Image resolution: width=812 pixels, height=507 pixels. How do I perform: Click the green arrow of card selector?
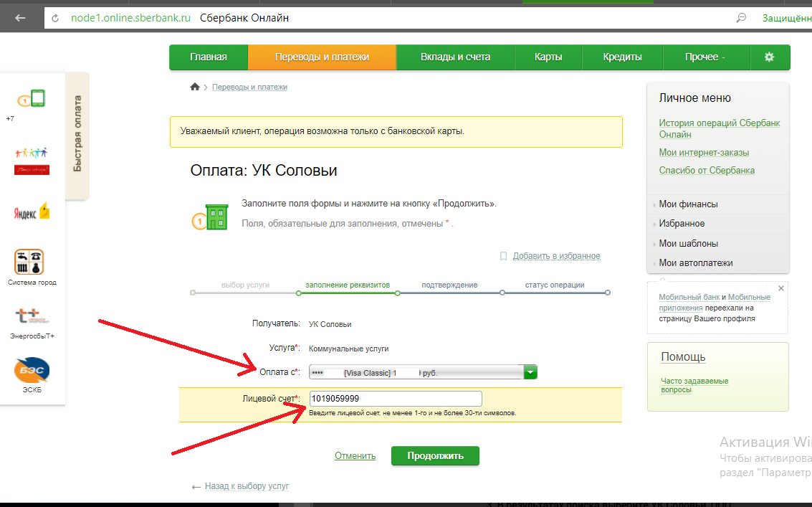530,372
